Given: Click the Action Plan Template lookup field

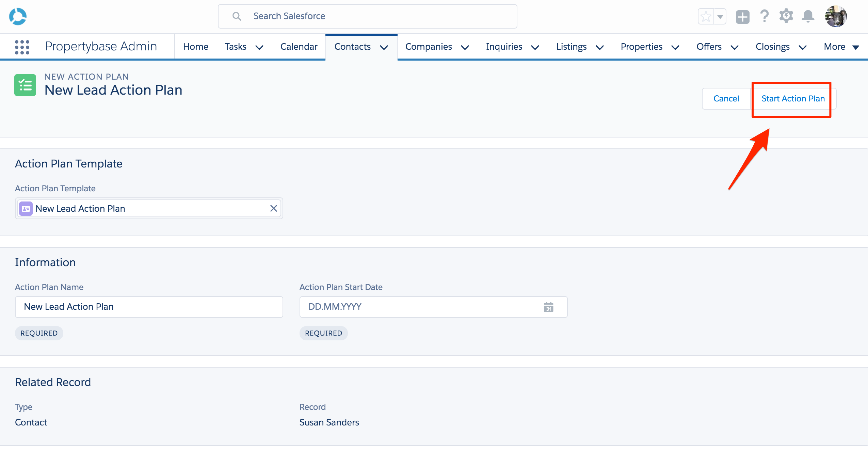Looking at the screenshot, I should point(149,208).
